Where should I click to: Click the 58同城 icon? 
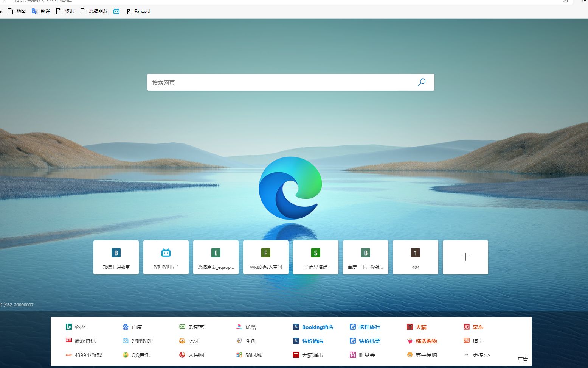click(x=239, y=355)
